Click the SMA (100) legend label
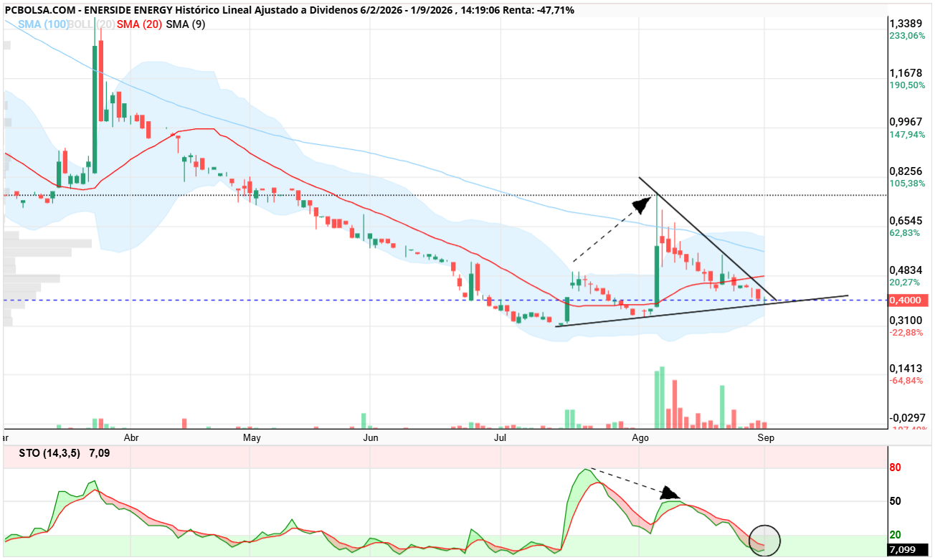The width and height of the screenshot is (935, 560). [42, 24]
